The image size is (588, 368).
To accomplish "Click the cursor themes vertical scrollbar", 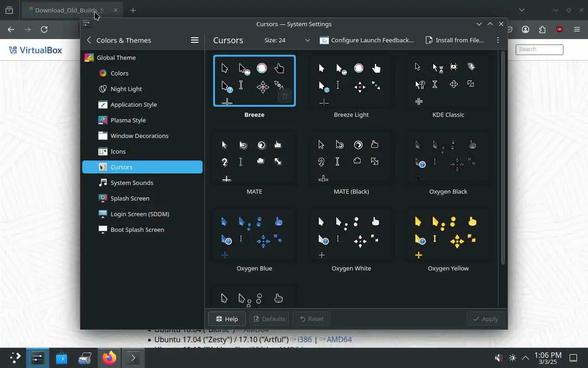I will [x=503, y=158].
